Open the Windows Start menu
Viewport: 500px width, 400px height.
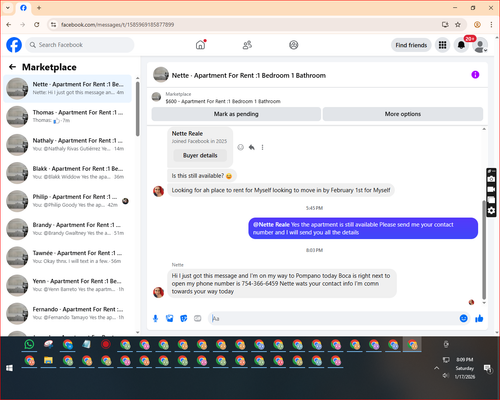click(10, 368)
